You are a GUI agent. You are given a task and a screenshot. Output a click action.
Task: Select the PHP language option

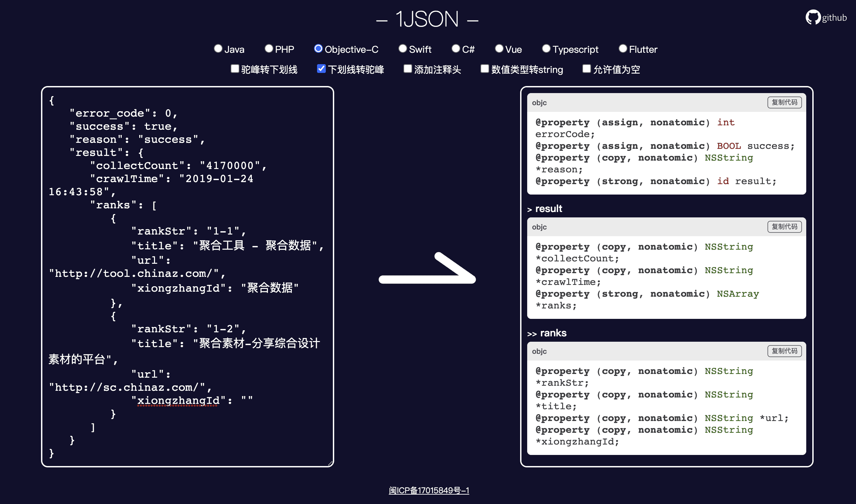[269, 49]
